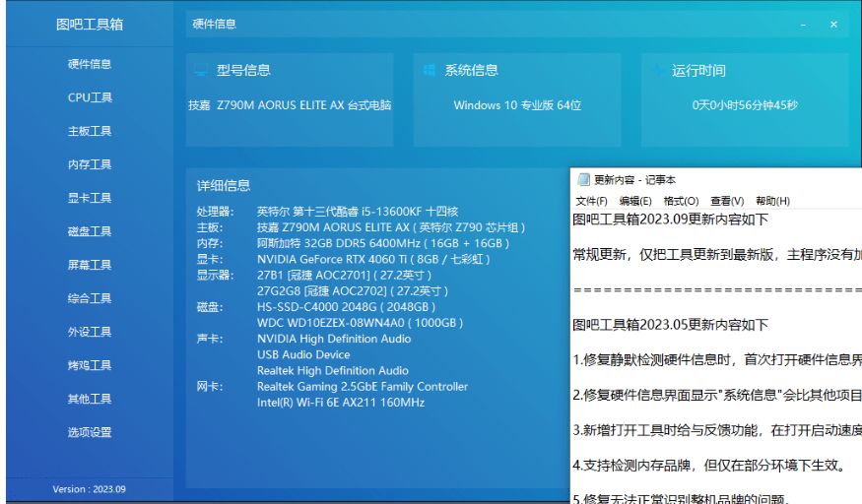
Task: Click the USB Audio Device line
Action: pos(303,354)
